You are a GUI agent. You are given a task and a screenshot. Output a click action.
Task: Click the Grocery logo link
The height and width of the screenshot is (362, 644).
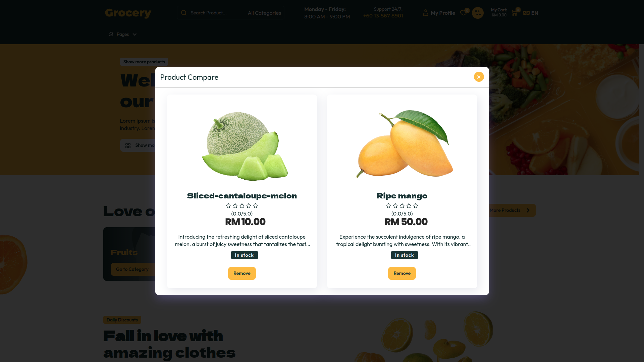(x=128, y=13)
